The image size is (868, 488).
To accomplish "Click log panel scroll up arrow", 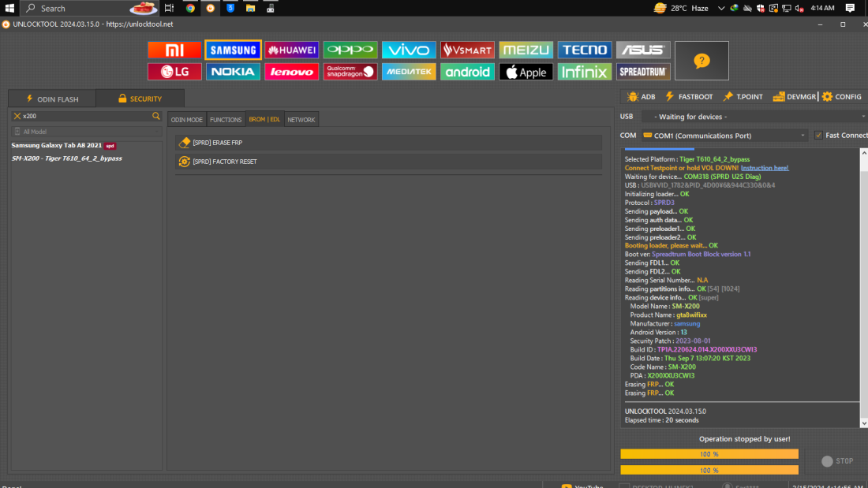I will coord(863,153).
